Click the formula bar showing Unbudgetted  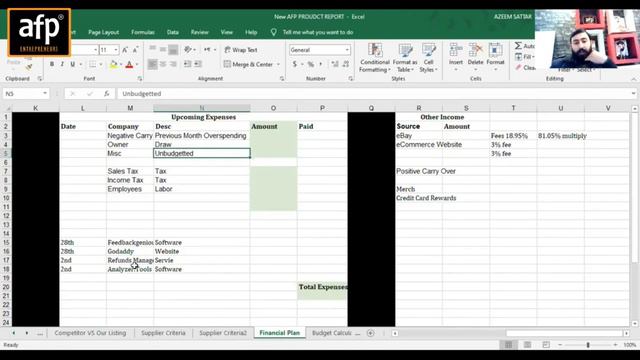(373, 94)
